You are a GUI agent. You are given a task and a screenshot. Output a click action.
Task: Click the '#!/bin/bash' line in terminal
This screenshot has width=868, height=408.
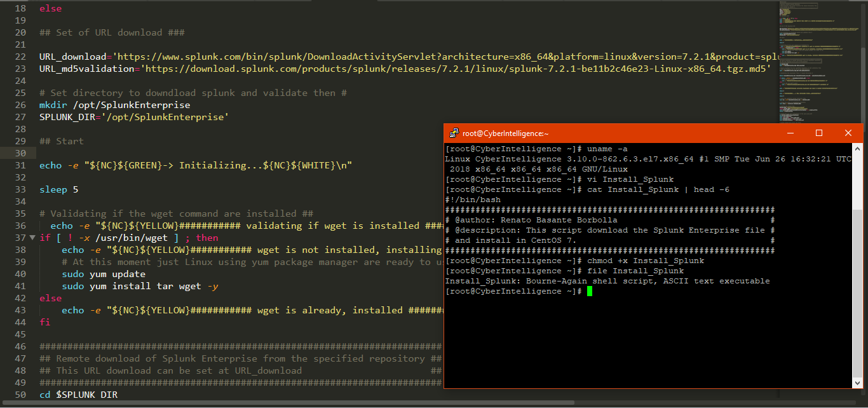[x=473, y=200]
